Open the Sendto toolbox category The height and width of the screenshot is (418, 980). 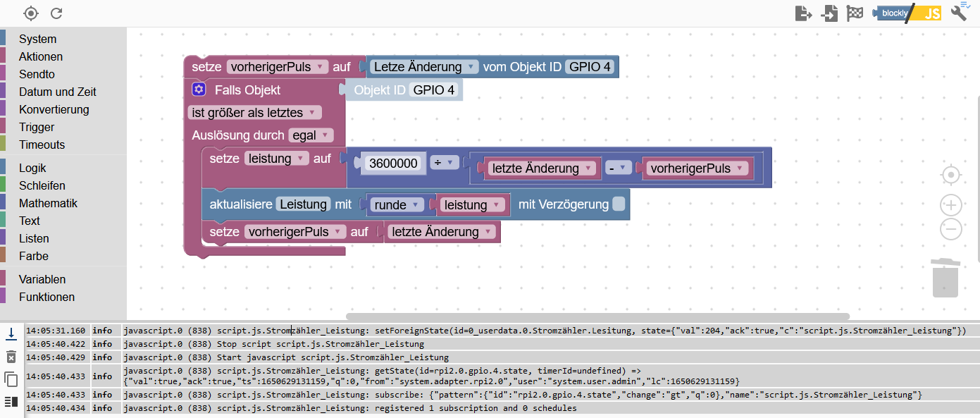tap(37, 74)
